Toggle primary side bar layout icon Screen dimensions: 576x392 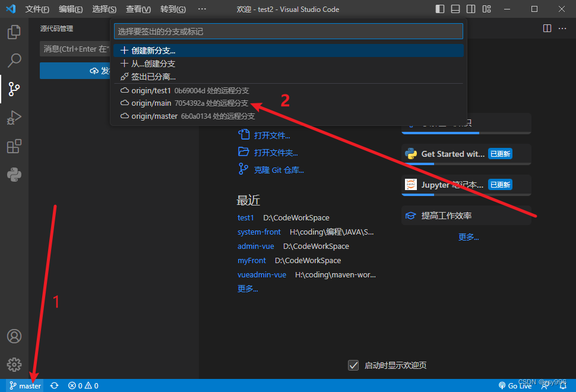click(x=439, y=9)
